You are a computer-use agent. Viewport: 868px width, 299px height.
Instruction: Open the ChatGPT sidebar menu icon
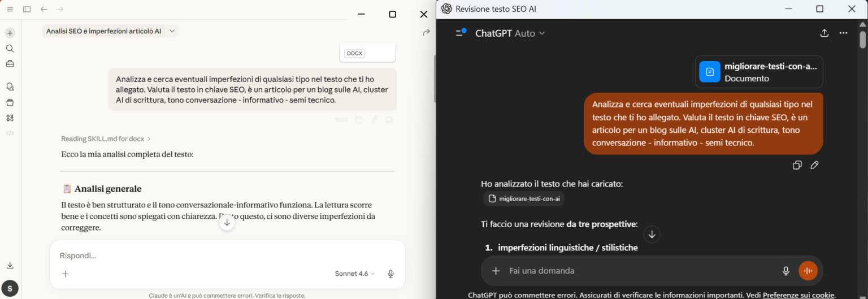[x=461, y=33]
